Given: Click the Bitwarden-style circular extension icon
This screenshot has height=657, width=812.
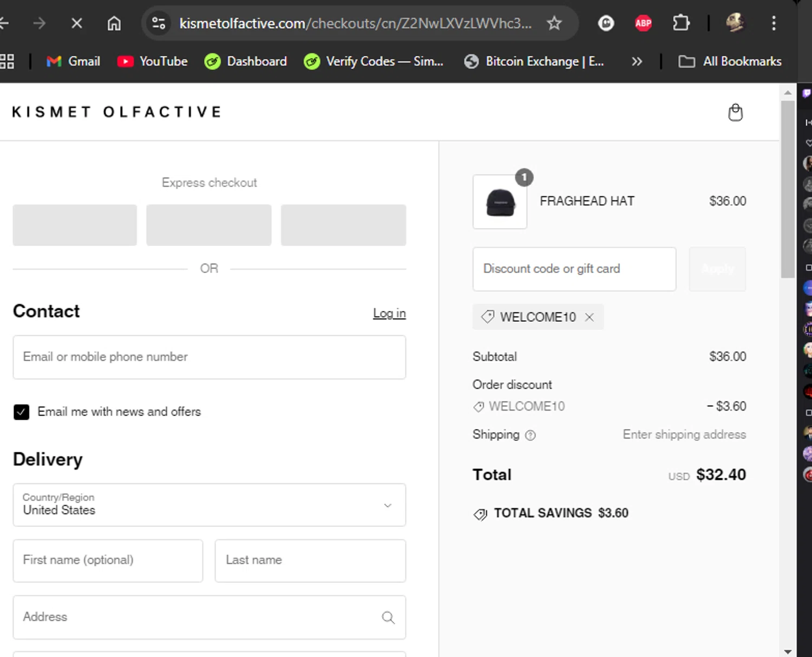Looking at the screenshot, I should pyautogui.click(x=606, y=23).
